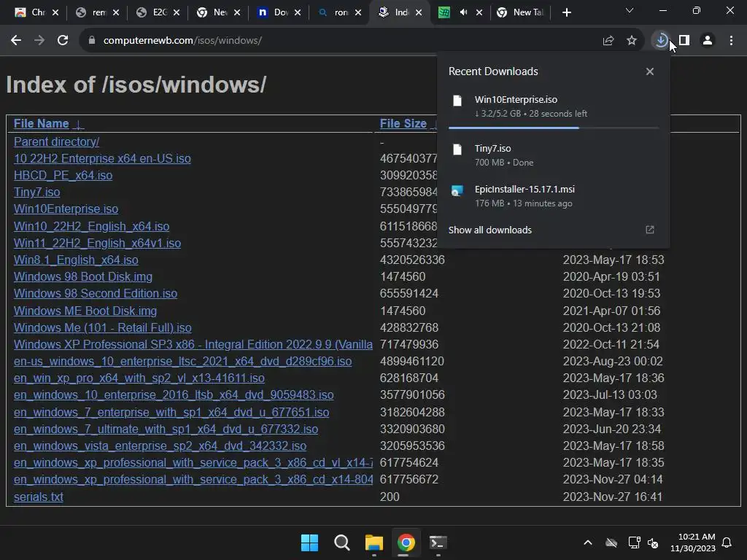
Task: Download Win10_22H2_English_x64.iso
Action: pos(91,226)
